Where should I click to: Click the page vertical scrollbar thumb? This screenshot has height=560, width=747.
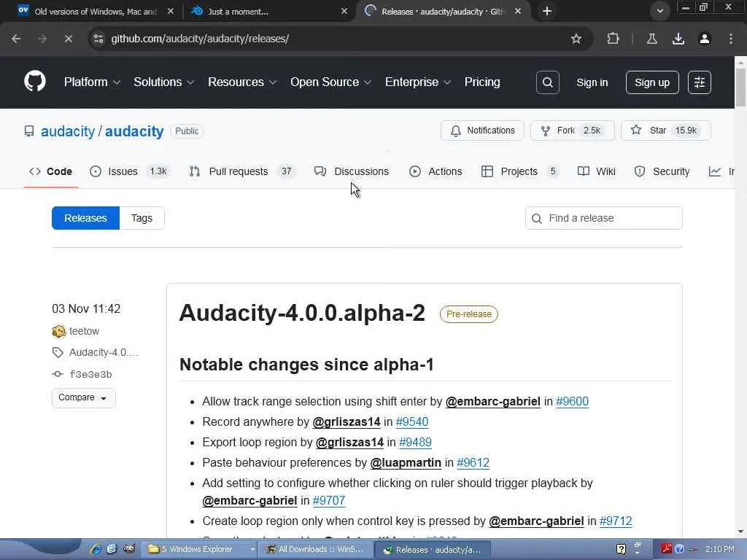[x=740, y=87]
